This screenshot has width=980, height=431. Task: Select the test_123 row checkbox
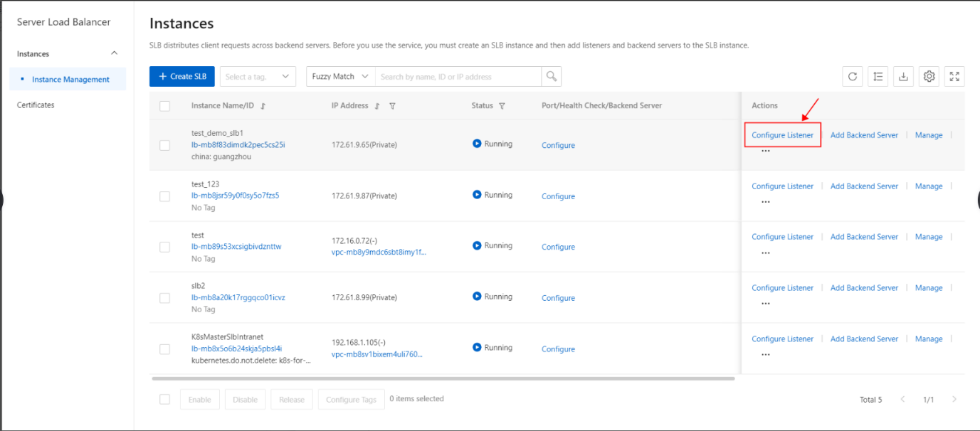point(165,196)
